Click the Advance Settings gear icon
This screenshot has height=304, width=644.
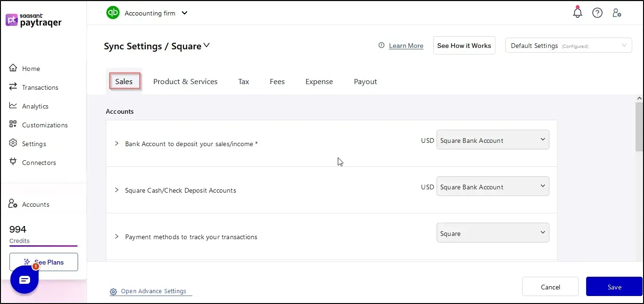[x=113, y=292]
